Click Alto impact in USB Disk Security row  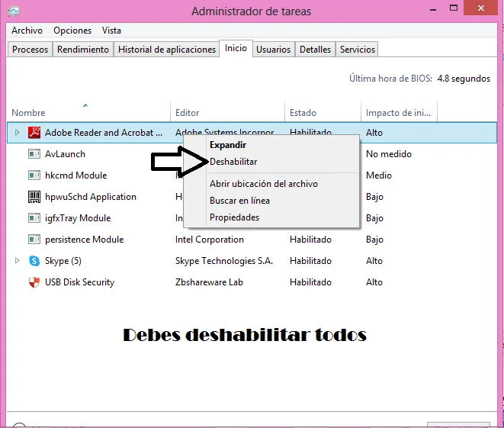click(x=374, y=282)
